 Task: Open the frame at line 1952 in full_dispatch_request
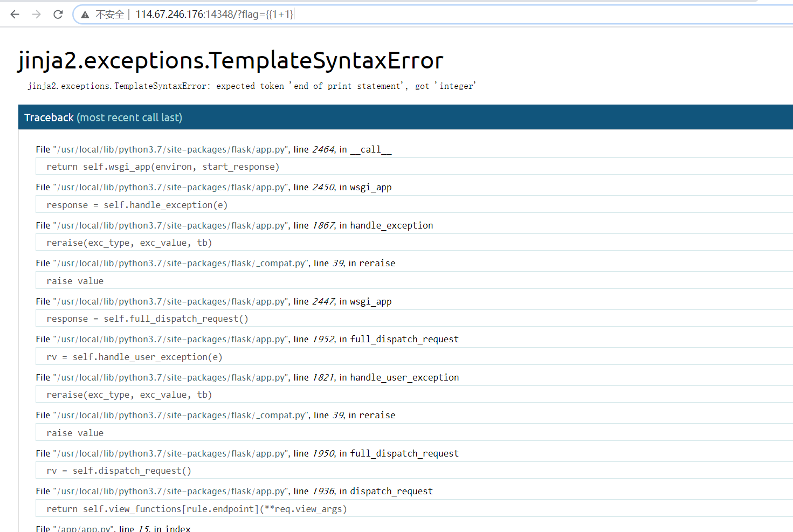pos(247,339)
